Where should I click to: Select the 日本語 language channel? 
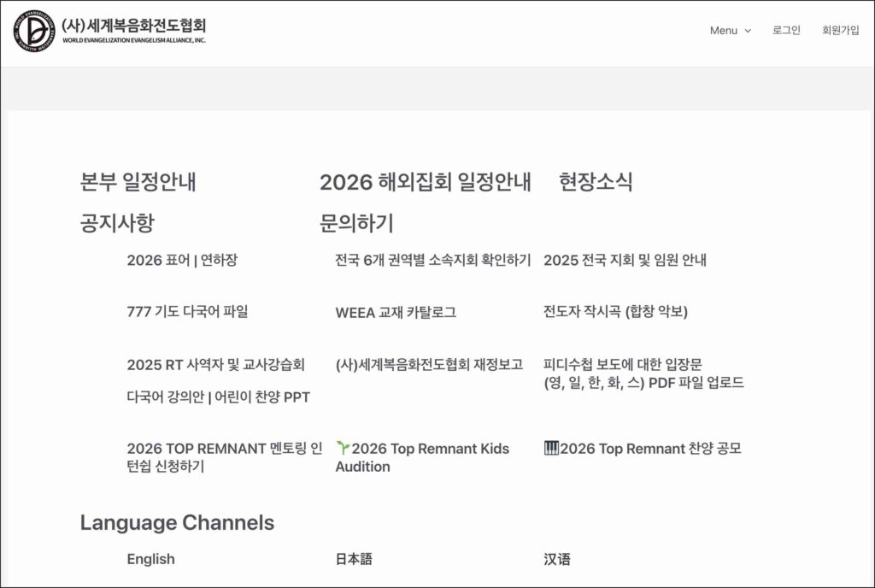click(354, 559)
